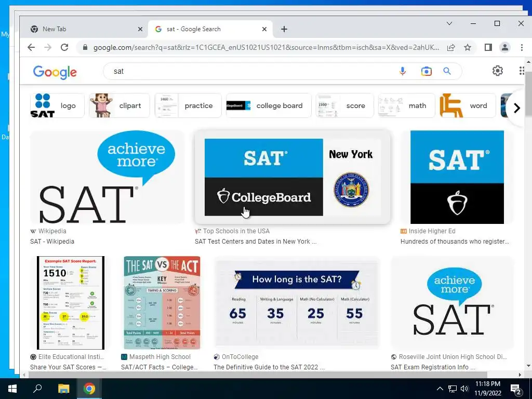Show hidden system tray icons

tap(440, 389)
